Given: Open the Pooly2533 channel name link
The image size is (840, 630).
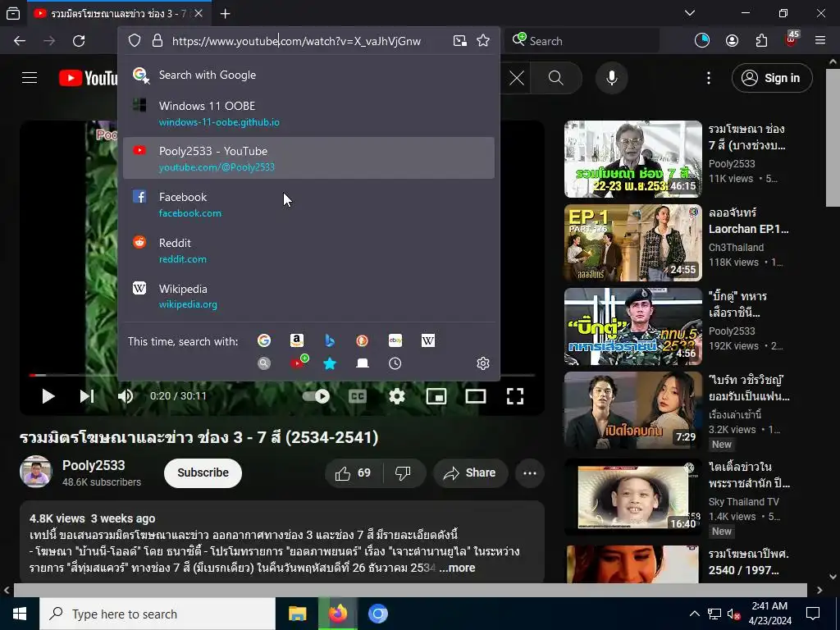Looking at the screenshot, I should point(94,466).
